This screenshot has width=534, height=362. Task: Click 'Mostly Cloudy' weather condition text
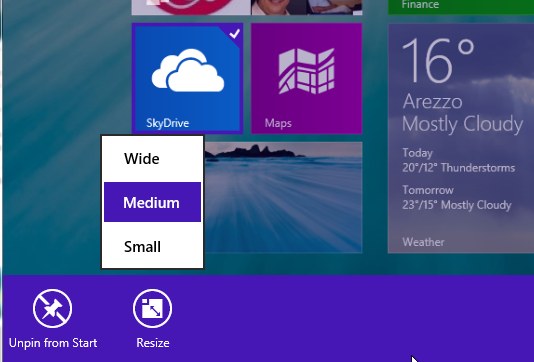462,124
